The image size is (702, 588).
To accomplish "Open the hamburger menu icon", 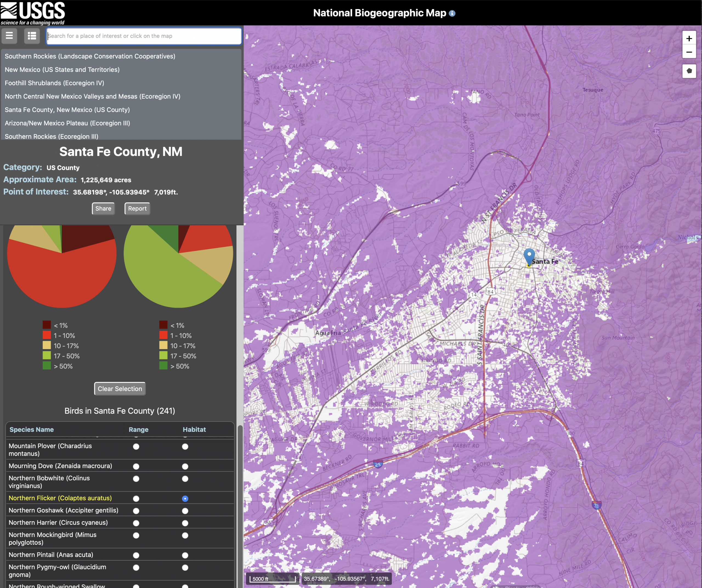I will pos(9,36).
